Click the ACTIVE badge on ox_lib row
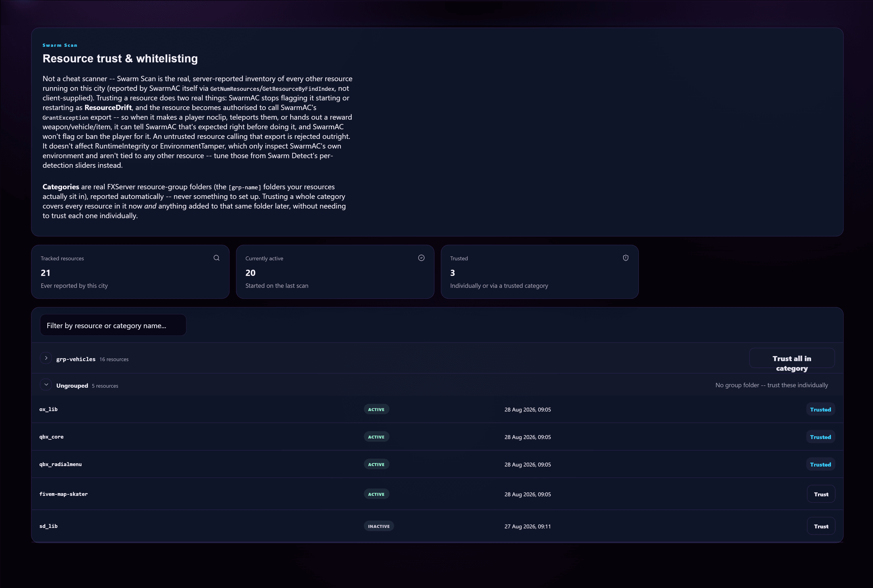This screenshot has width=873, height=588. [x=376, y=409]
